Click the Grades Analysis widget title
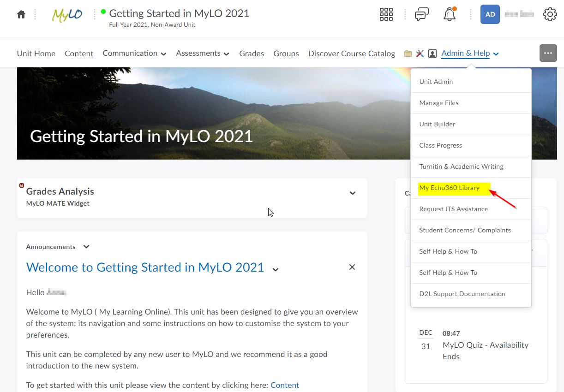The width and height of the screenshot is (564, 392). click(60, 191)
